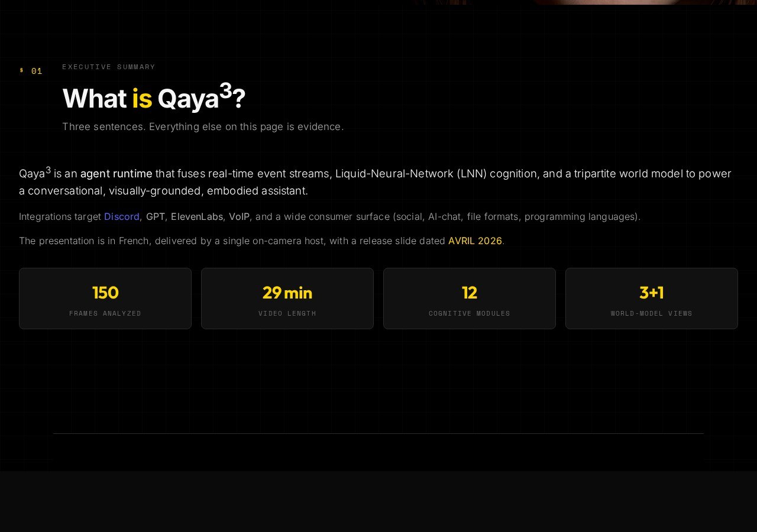This screenshot has width=757, height=532.
Task: Click the FRAMES ANALYZED caption
Action: click(105, 313)
